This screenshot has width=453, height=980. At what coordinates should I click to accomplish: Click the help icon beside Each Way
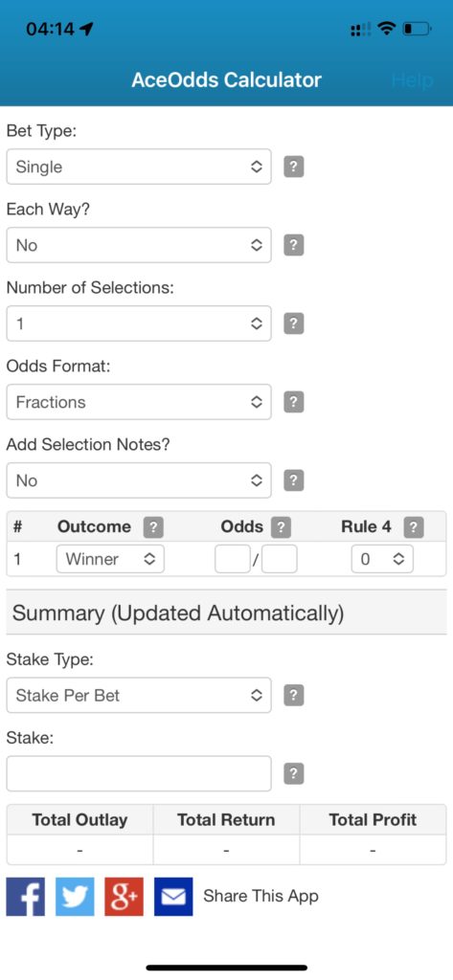[293, 246]
